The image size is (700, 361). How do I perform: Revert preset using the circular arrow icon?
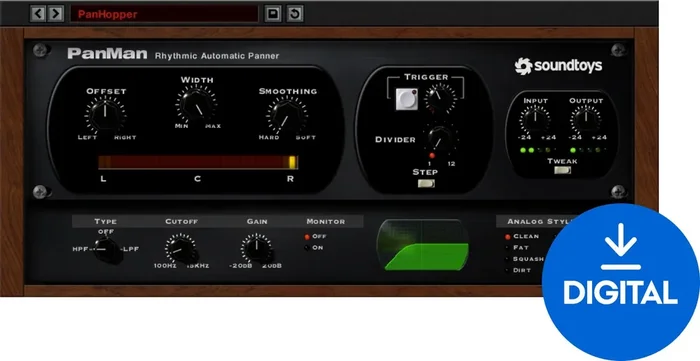point(295,14)
